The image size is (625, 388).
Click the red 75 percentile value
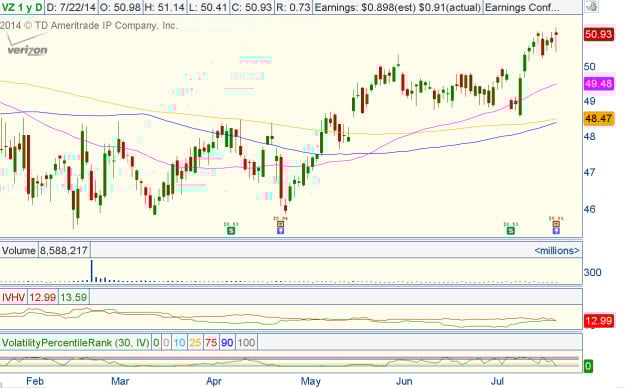click(x=211, y=343)
